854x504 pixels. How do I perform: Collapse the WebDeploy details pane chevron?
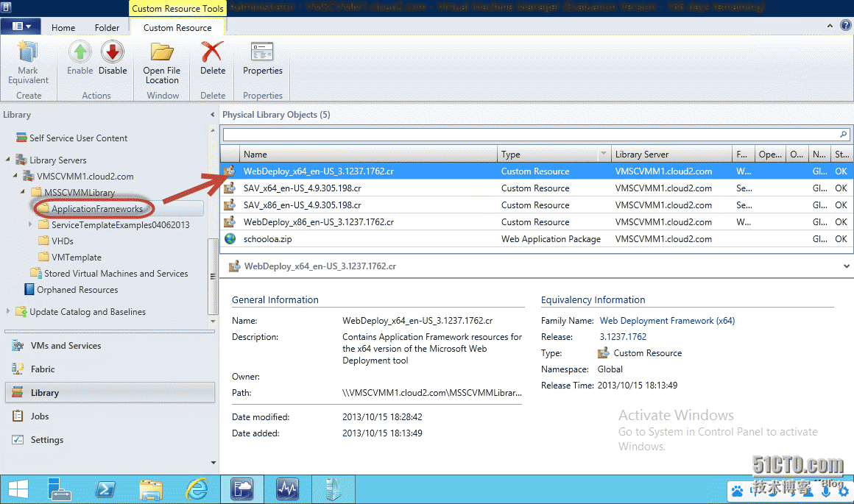coord(847,266)
